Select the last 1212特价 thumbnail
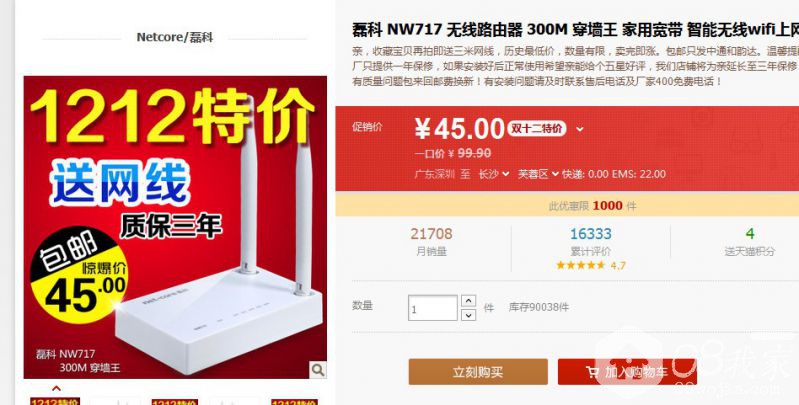This screenshot has width=799, height=405. pyautogui.click(x=294, y=401)
